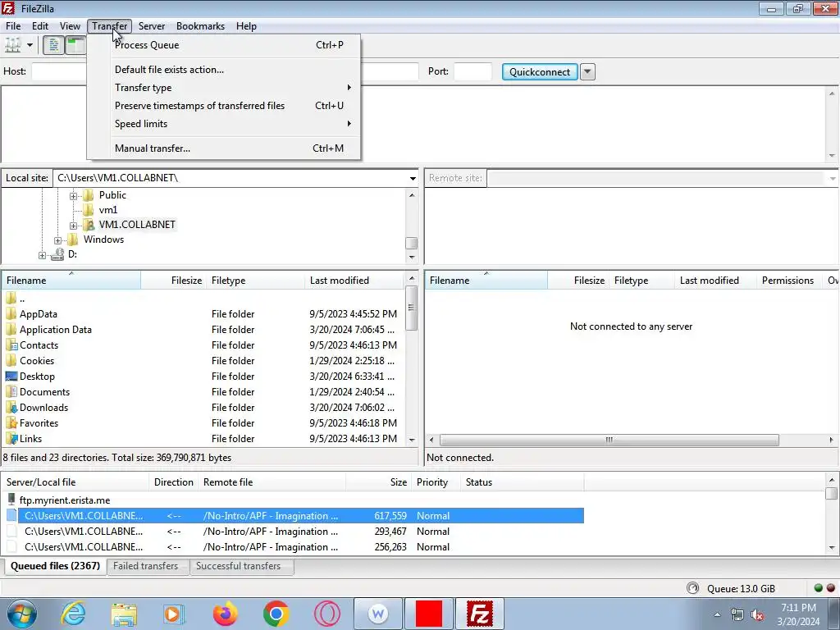Open the View menu
Image resolution: width=840 pixels, height=630 pixels.
tap(70, 26)
